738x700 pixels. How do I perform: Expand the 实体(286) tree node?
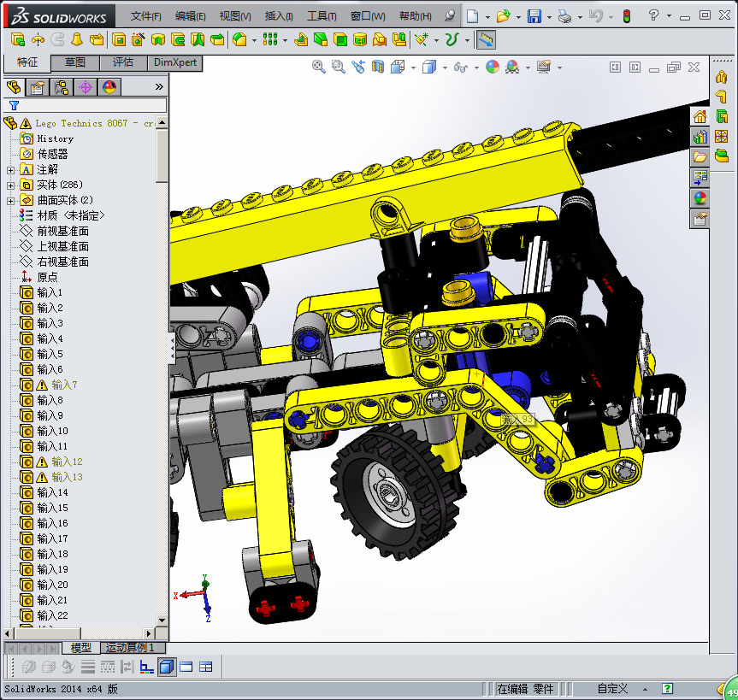click(11, 185)
